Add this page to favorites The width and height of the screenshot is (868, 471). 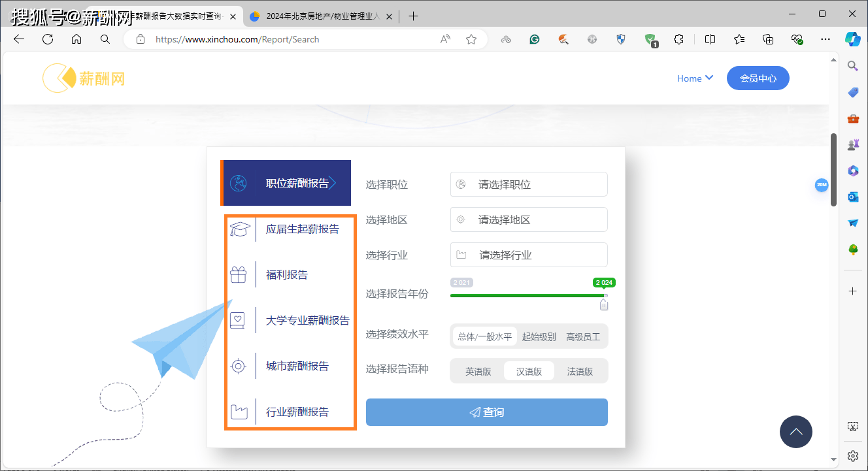click(x=471, y=39)
